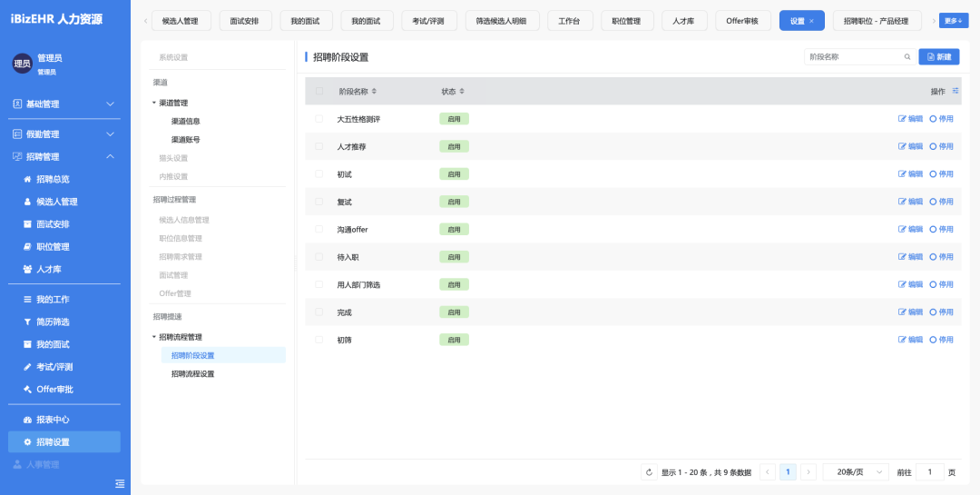Open the 20条/页 page size dropdown
980x495 pixels.
[856, 472]
